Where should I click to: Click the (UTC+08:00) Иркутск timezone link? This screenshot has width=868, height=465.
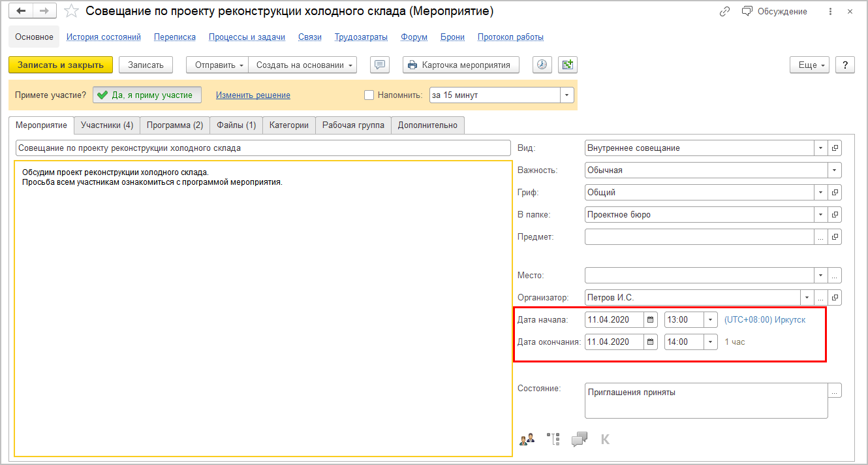pyautogui.click(x=765, y=320)
